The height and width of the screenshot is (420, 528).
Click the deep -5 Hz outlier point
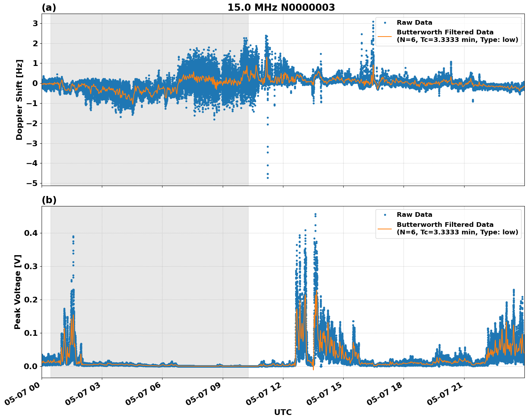pyautogui.click(x=267, y=178)
